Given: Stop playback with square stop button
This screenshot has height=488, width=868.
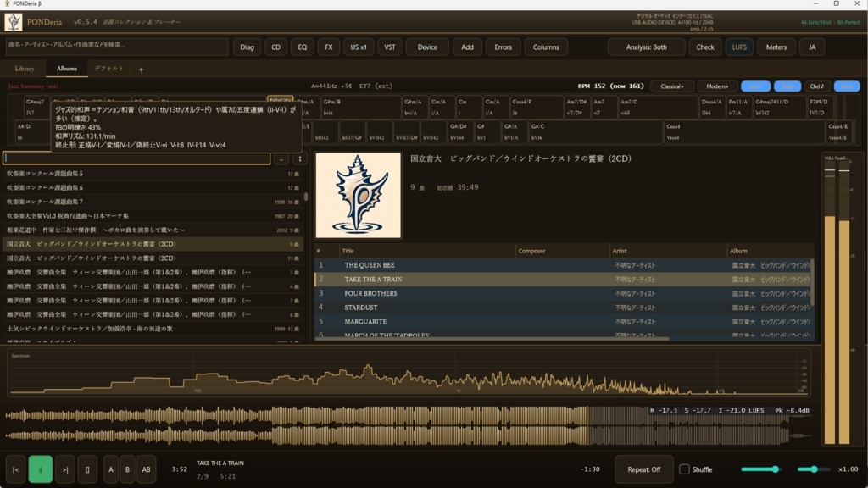Looking at the screenshot, I should [87, 469].
